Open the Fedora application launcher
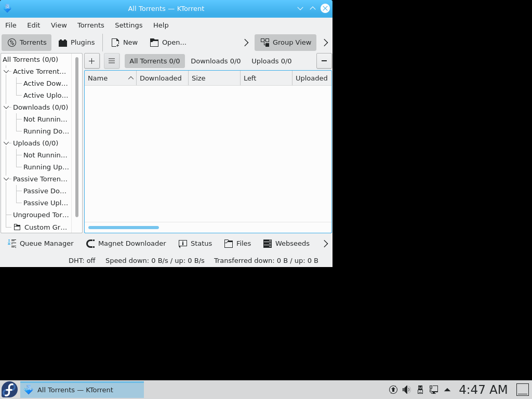The height and width of the screenshot is (399, 532). [9, 390]
